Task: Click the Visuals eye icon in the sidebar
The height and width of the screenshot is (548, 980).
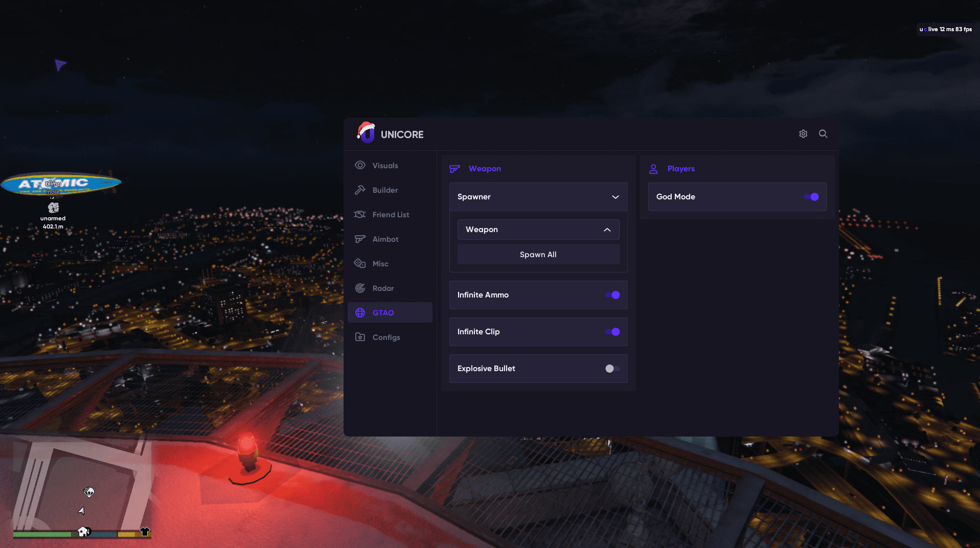Action: point(360,165)
